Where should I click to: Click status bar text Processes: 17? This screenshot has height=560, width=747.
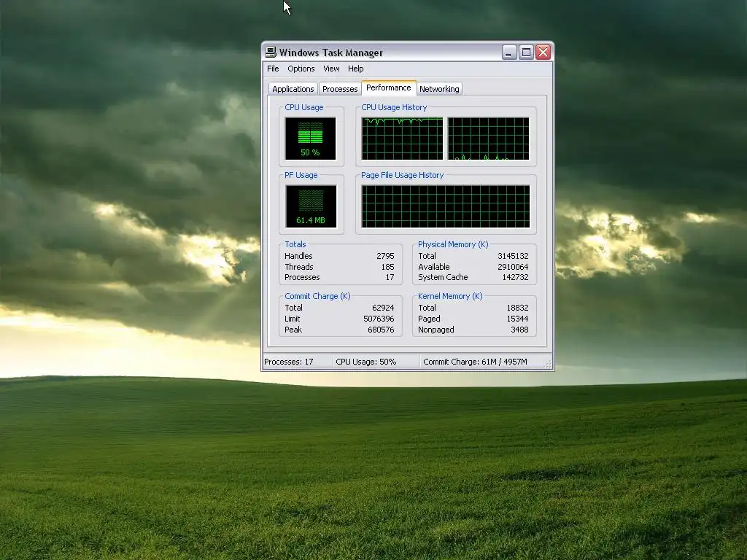(289, 362)
